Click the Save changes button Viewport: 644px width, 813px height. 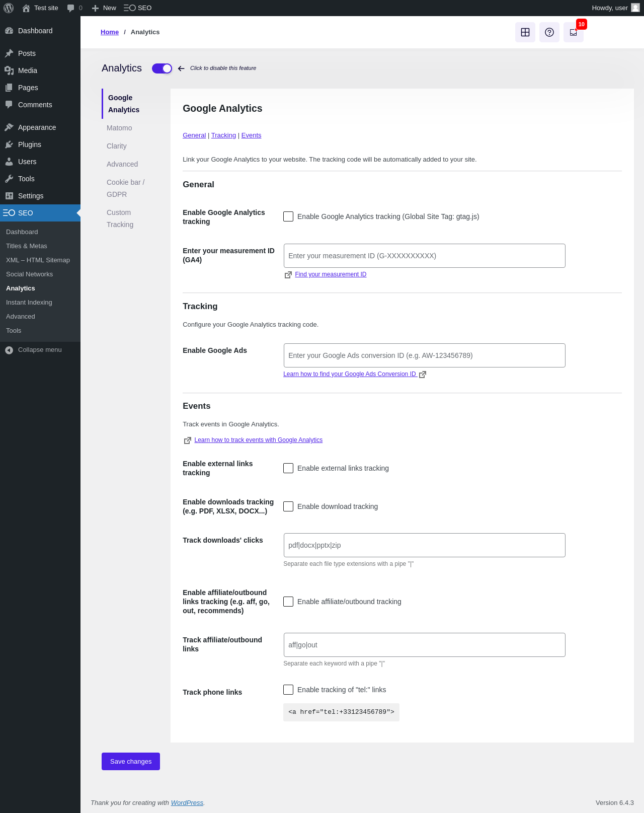click(x=131, y=761)
